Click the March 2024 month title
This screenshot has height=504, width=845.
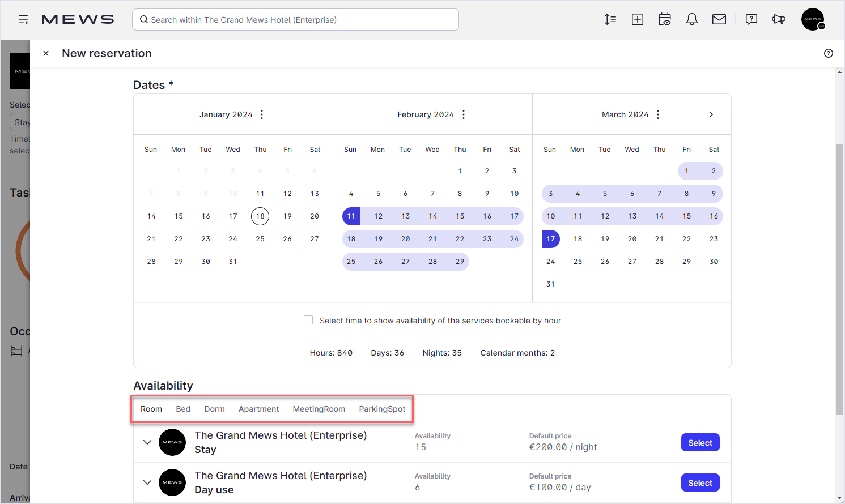point(626,114)
